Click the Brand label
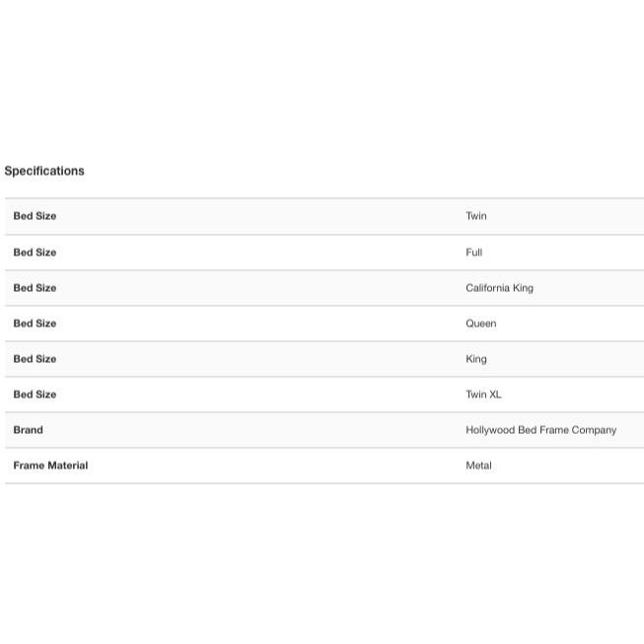The height and width of the screenshot is (644, 644). (29, 430)
